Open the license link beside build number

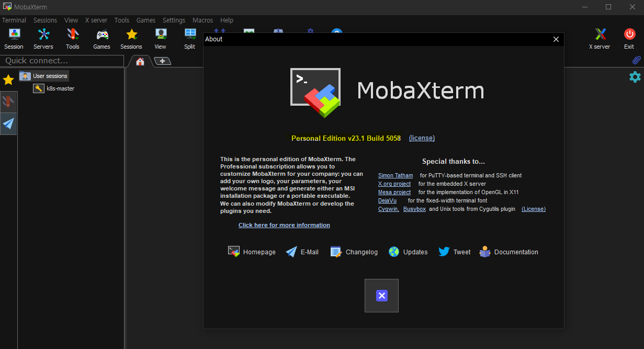422,138
